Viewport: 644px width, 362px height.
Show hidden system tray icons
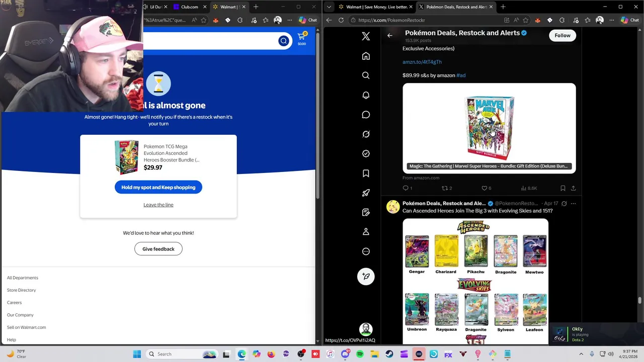coord(582,354)
